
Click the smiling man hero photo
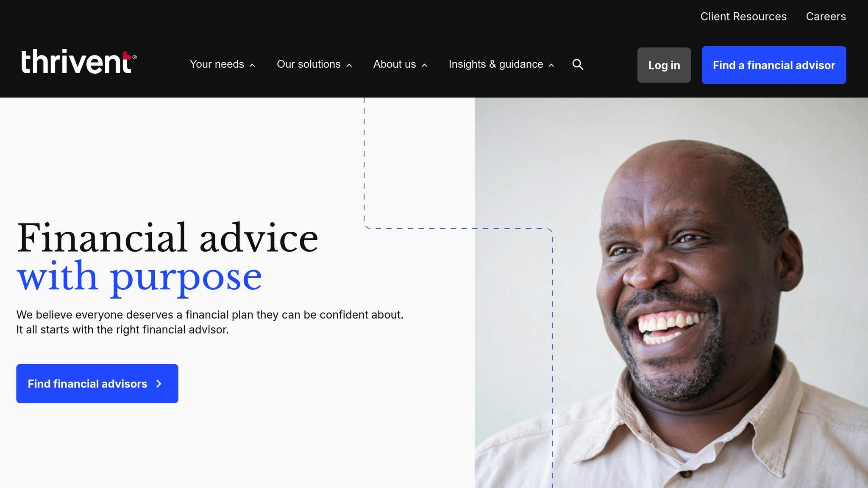point(671,293)
